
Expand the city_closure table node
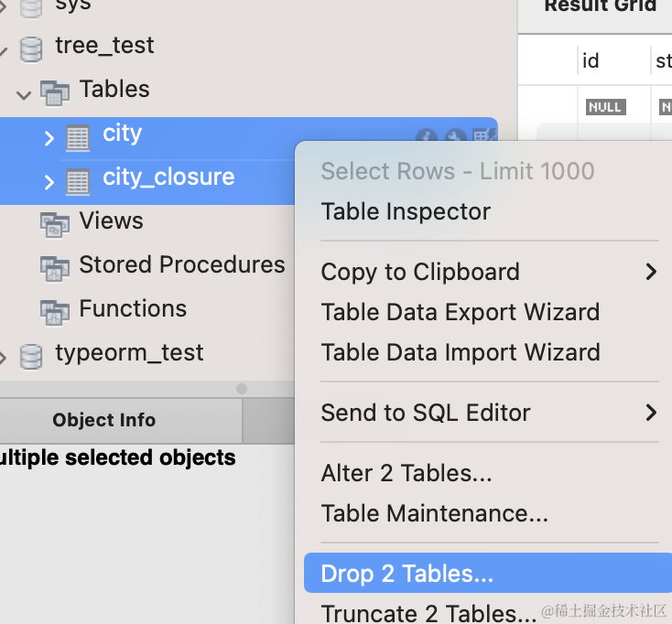pos(49,182)
